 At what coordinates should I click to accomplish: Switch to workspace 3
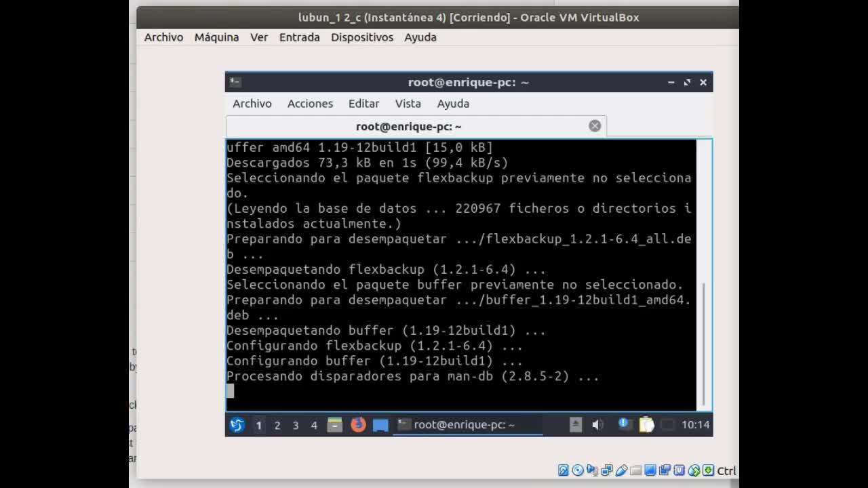click(x=296, y=425)
